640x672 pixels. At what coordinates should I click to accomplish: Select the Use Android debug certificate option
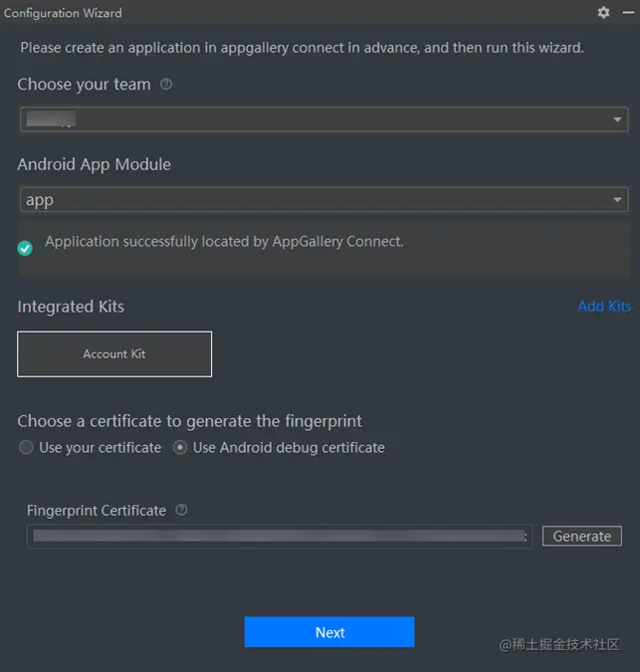180,448
